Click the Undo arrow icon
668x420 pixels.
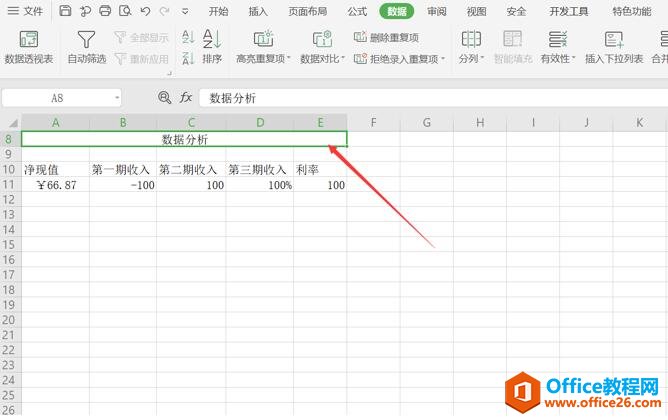click(x=145, y=11)
